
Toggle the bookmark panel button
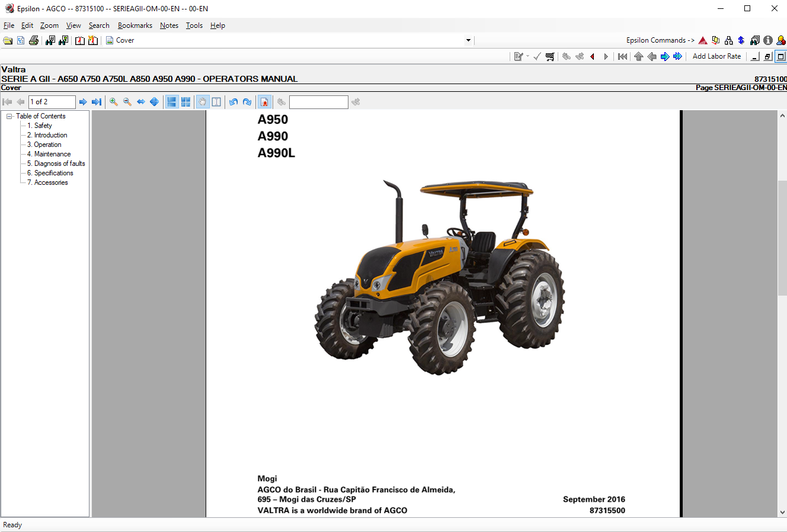tap(264, 102)
